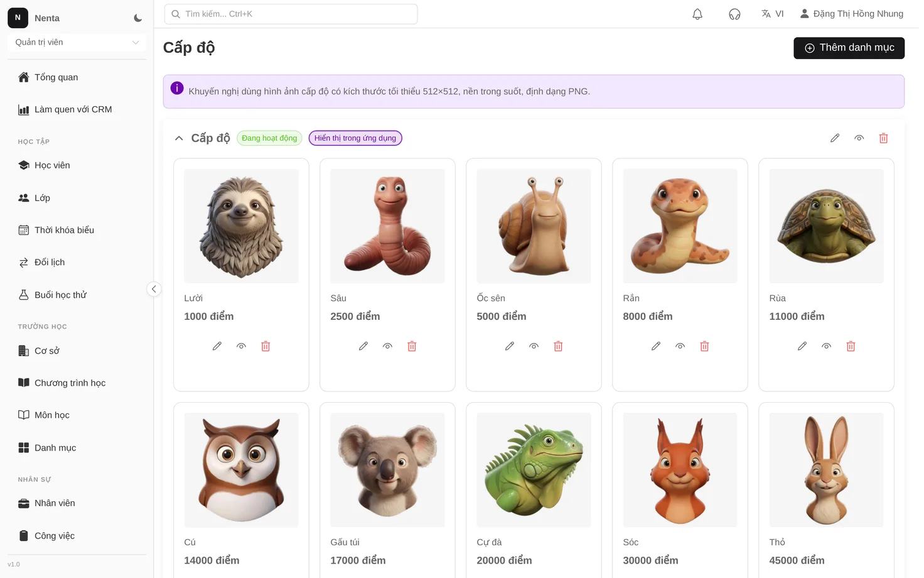Delete the Rắn level card
This screenshot has width=924, height=578.
coord(704,346)
